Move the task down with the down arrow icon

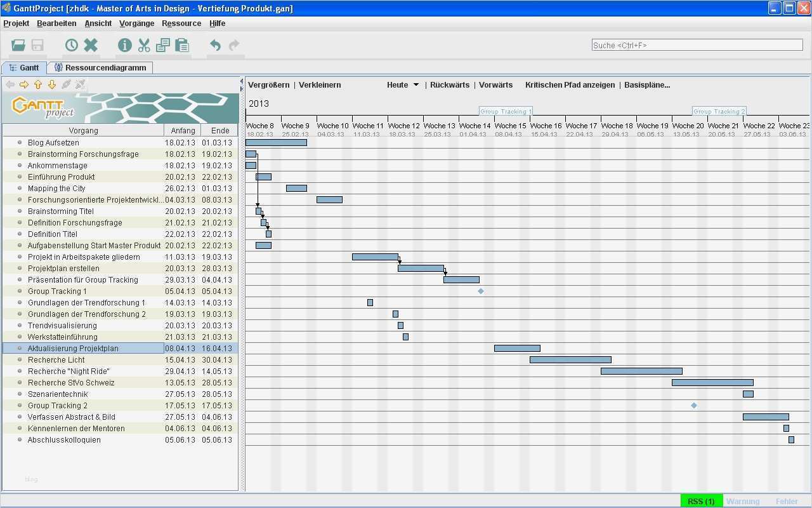[52, 84]
